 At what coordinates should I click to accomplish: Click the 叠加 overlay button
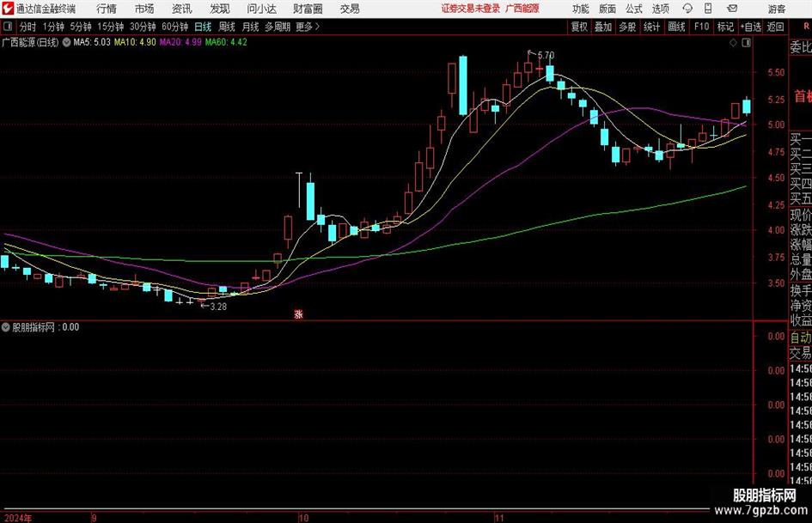click(603, 27)
